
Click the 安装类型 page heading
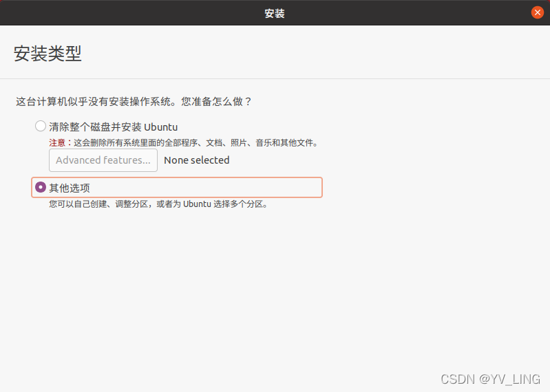(47, 54)
